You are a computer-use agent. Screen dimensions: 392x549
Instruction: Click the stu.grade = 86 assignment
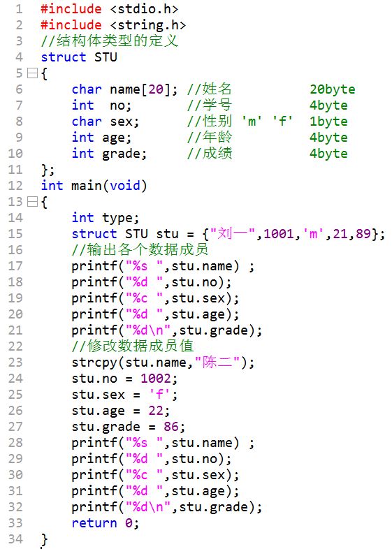click(x=128, y=427)
